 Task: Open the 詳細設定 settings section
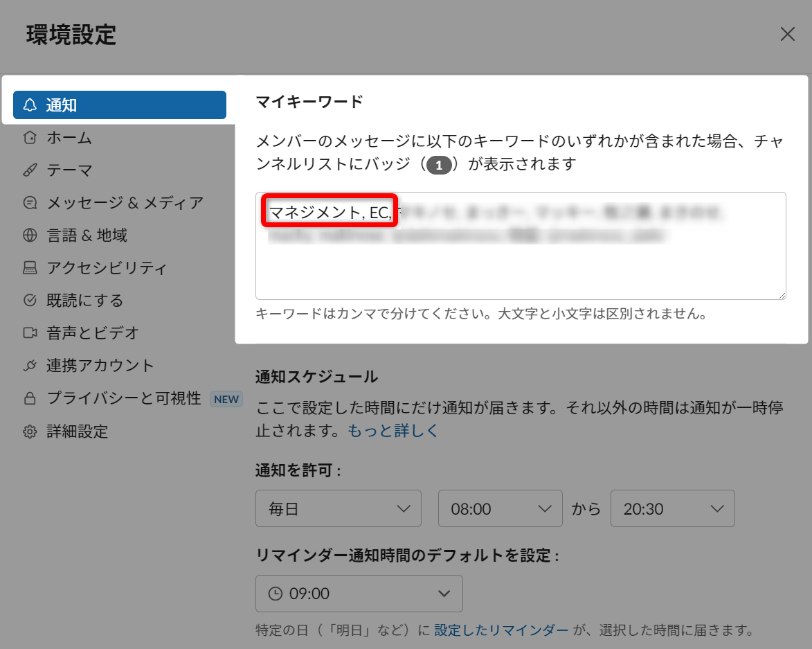click(77, 432)
